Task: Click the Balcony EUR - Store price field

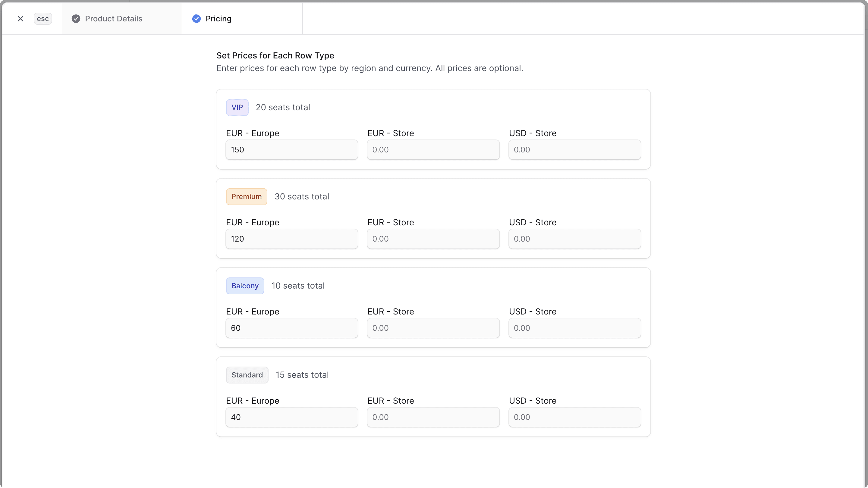Action: (433, 328)
